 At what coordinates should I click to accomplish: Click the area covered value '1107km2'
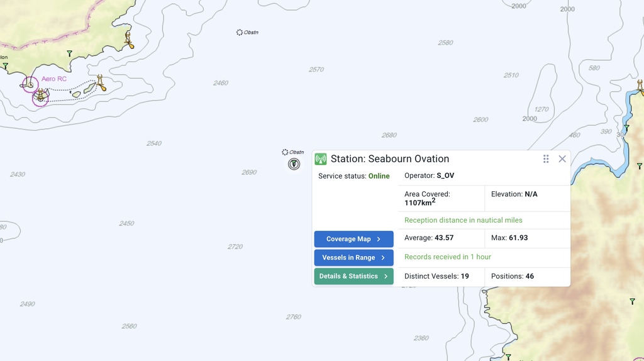[x=419, y=202]
